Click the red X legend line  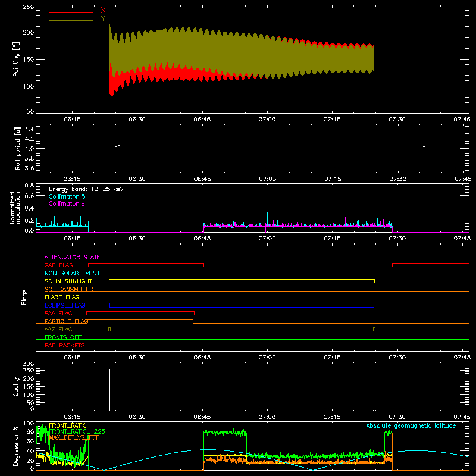[x=71, y=12]
